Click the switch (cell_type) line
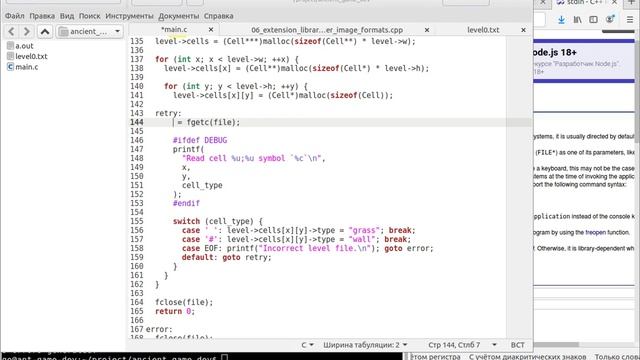Image resolution: width=640 pixels, height=360 pixels. coord(218,221)
